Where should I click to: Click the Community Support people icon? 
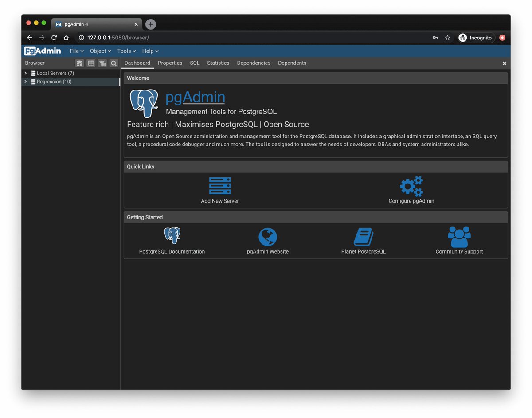pos(459,237)
